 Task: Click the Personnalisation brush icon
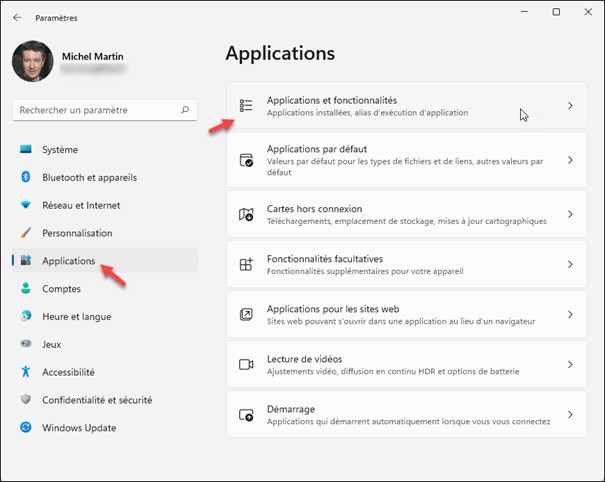[26, 233]
